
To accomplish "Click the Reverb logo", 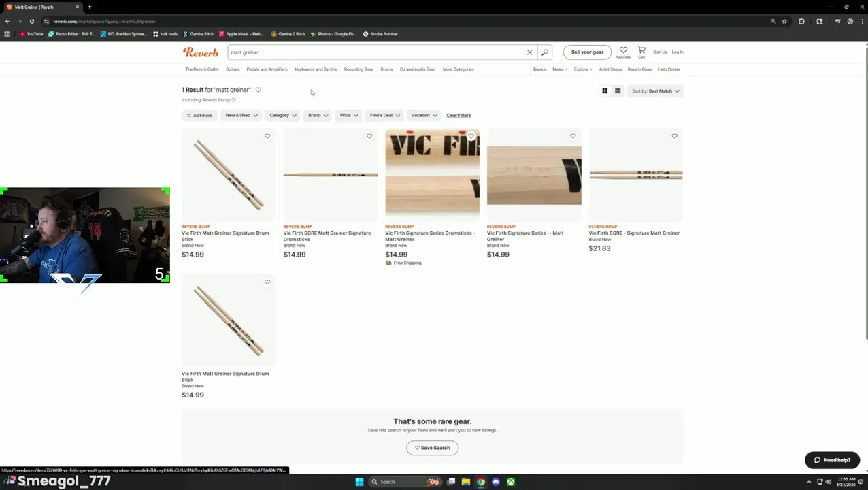I will pyautogui.click(x=200, y=52).
